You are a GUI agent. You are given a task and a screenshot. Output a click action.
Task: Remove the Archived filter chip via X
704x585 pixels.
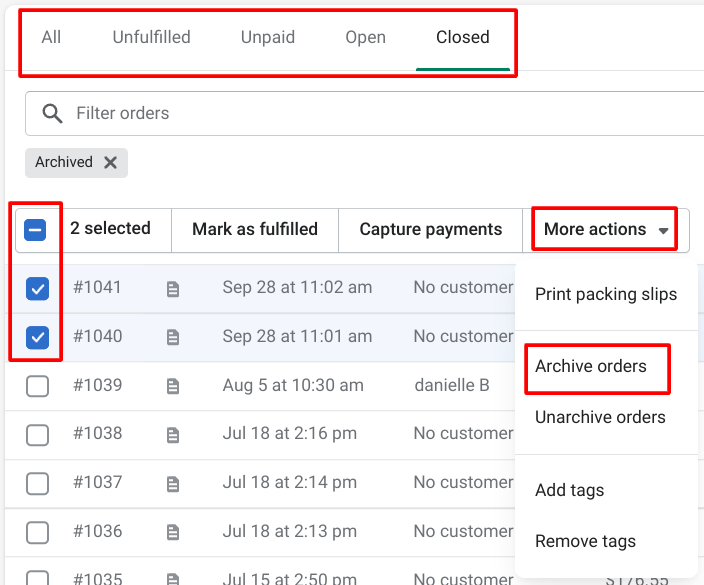coord(110,162)
